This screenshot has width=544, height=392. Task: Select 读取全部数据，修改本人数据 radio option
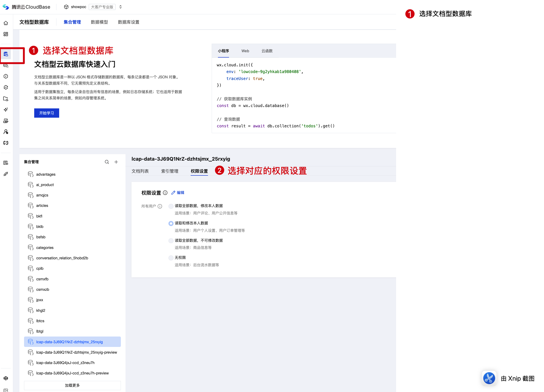pyautogui.click(x=171, y=206)
